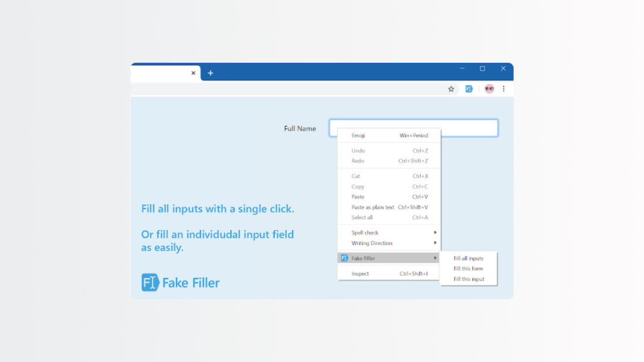Open a new tab with plus button

coord(210,73)
